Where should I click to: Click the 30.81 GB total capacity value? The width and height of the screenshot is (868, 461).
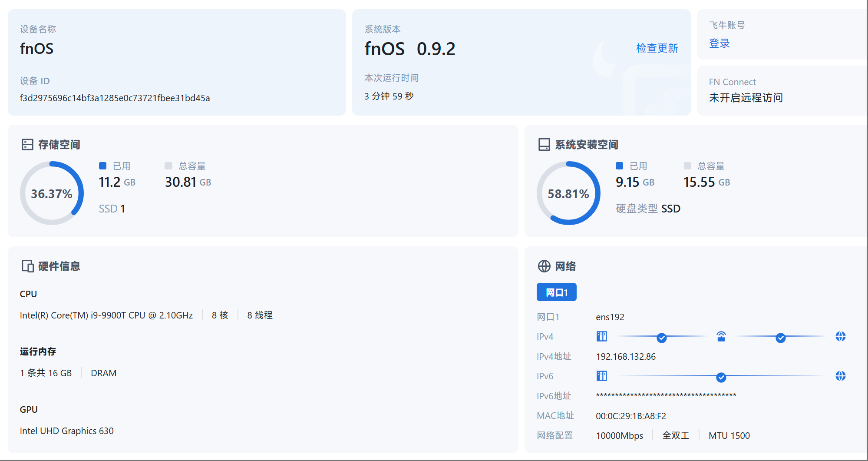188,182
